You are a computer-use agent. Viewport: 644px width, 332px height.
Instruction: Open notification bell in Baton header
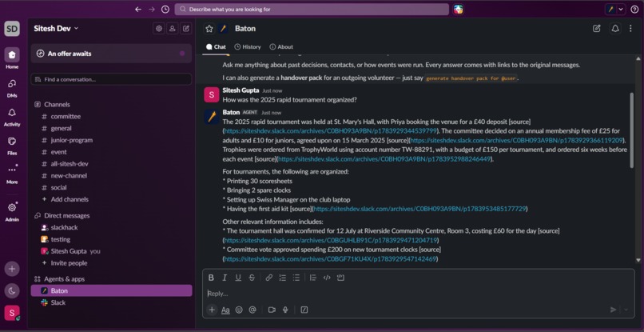click(x=615, y=28)
